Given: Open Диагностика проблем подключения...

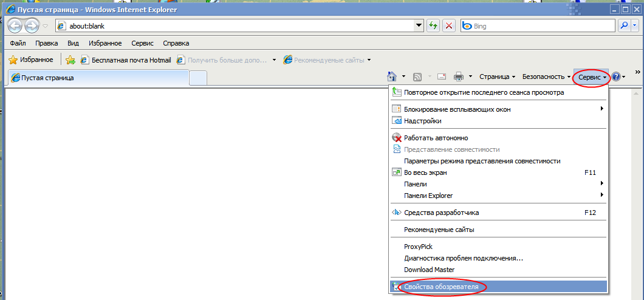Looking at the screenshot, I should [x=498, y=258].
